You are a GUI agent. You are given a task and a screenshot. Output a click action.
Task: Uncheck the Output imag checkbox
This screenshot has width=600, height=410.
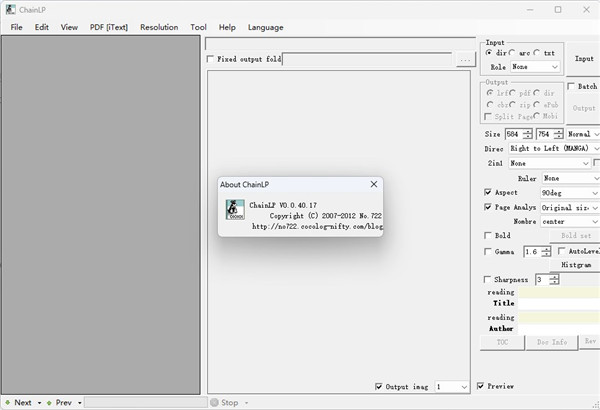pos(379,387)
